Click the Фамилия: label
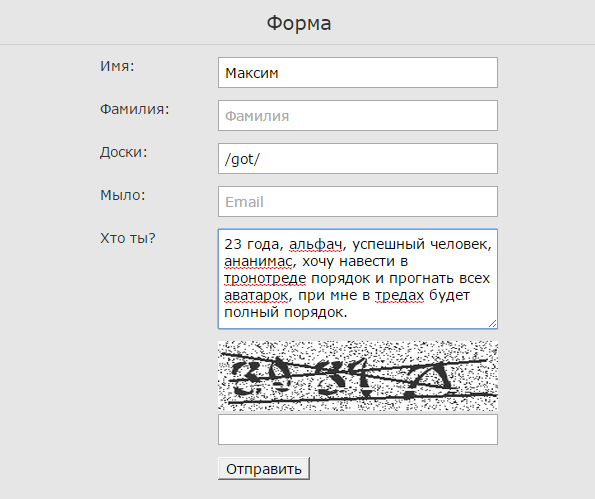This screenshot has height=499, width=595. [134, 109]
